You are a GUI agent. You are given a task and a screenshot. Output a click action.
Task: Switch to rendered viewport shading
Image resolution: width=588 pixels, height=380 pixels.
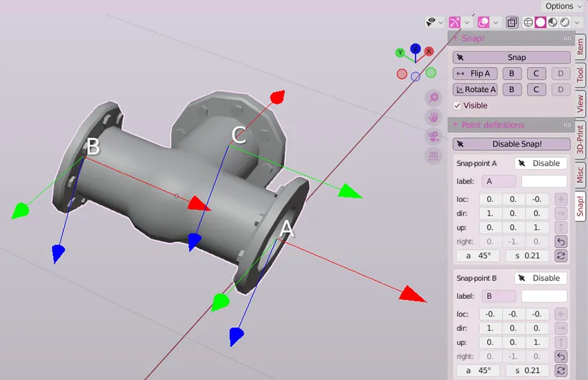[x=565, y=23]
